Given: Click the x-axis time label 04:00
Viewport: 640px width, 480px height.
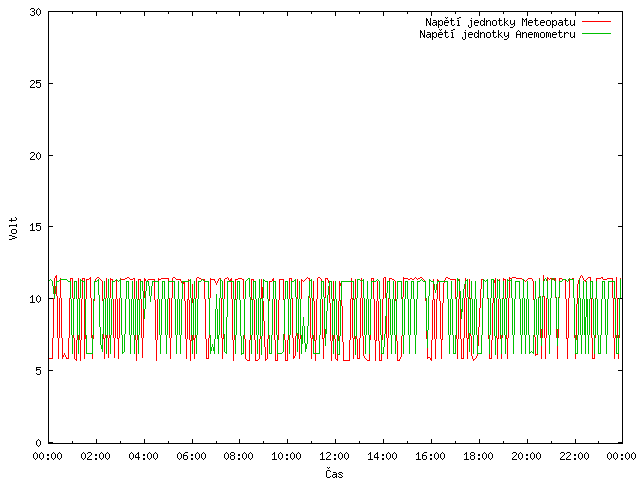Looking at the screenshot, I should 143,456.
